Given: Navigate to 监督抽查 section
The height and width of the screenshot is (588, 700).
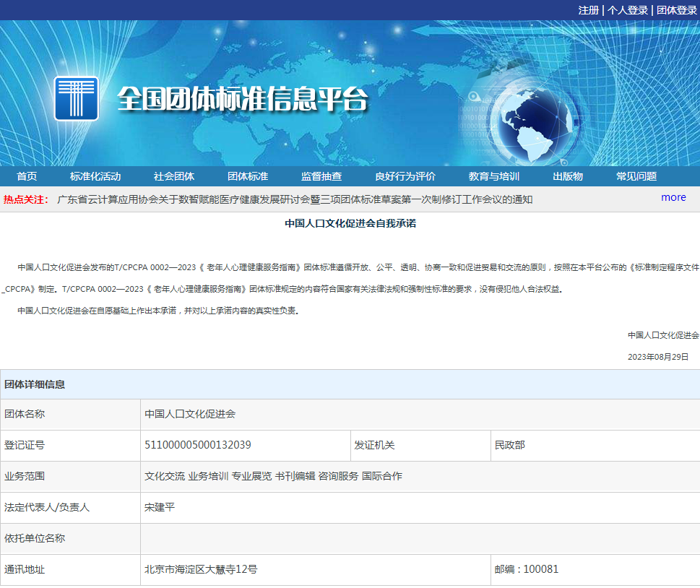Looking at the screenshot, I should (x=321, y=176).
